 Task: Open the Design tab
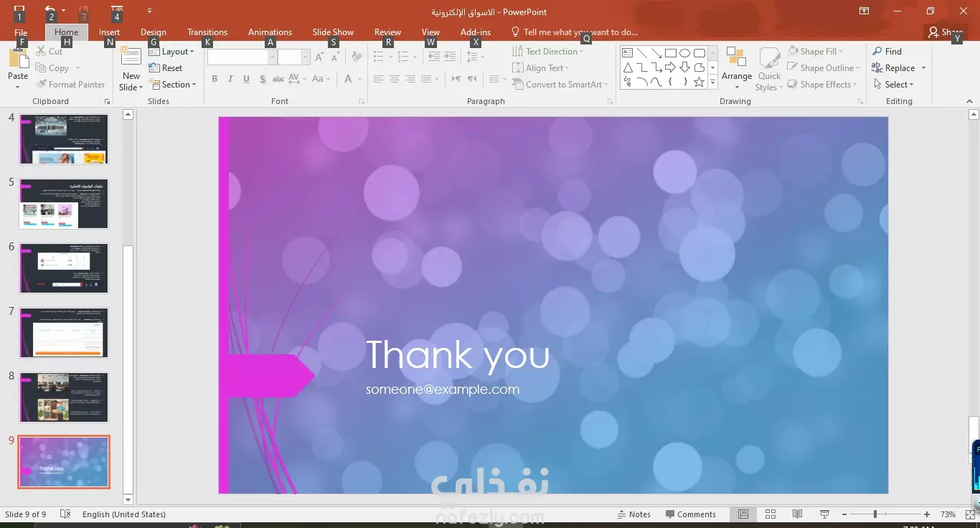pos(154,32)
